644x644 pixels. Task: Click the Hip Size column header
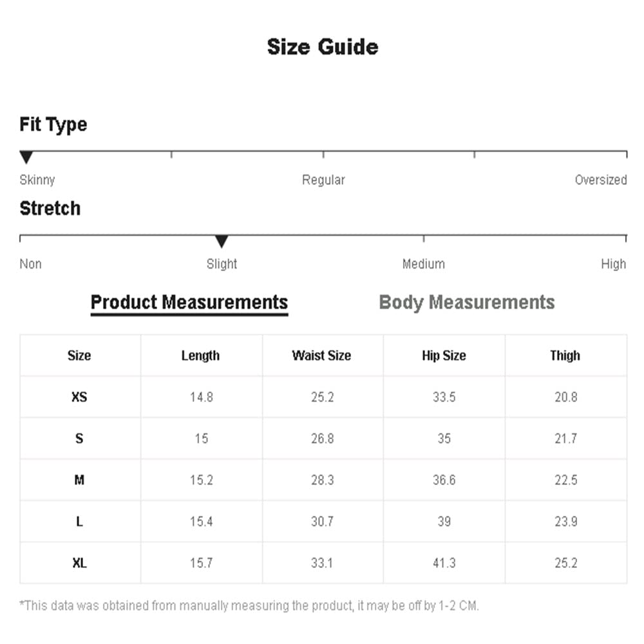coord(444,355)
